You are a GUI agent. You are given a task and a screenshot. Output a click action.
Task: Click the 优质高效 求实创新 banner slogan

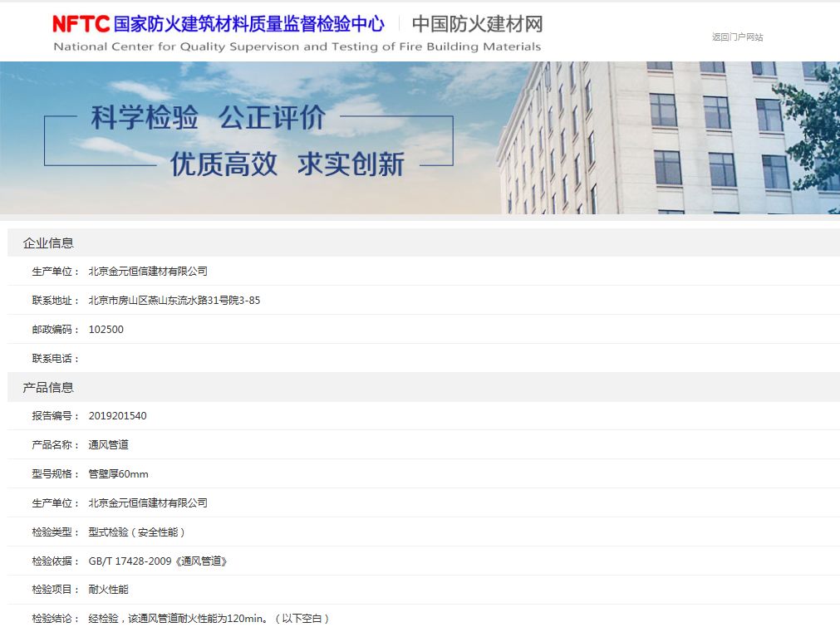pos(287,164)
